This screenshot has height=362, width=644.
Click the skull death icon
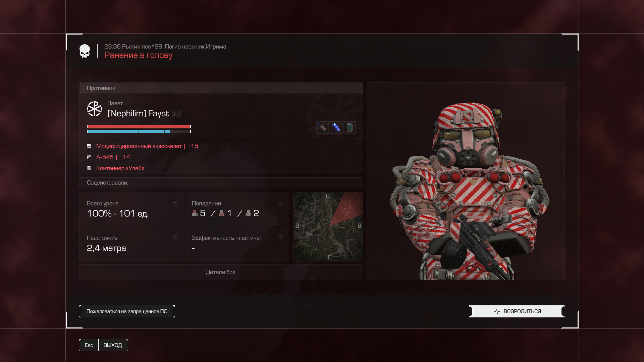pos(85,51)
